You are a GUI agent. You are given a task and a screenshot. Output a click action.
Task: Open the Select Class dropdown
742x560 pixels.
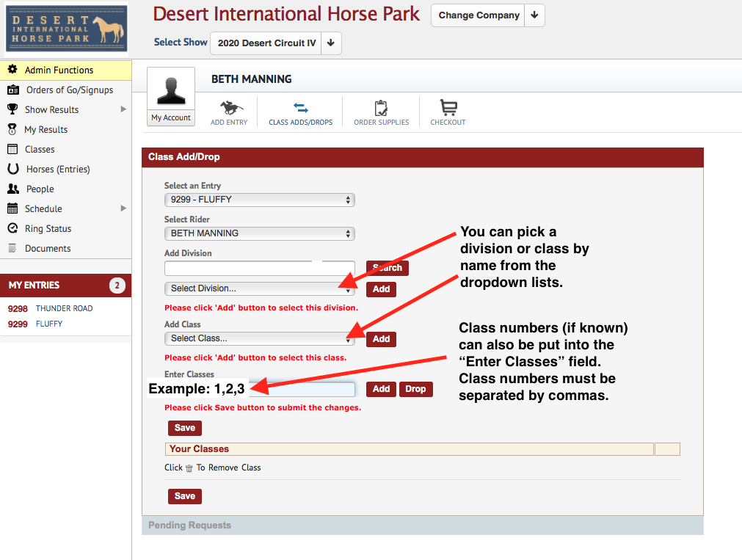click(x=259, y=338)
